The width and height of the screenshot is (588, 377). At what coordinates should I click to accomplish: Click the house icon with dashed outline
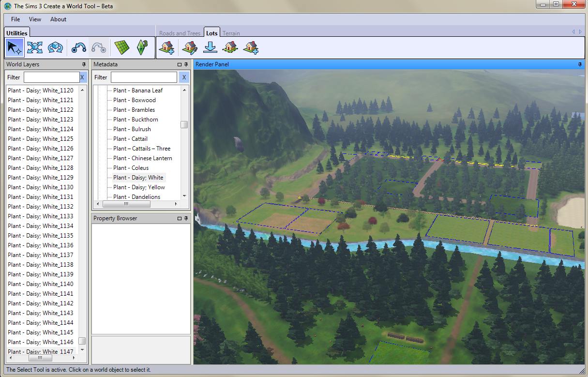tap(230, 47)
